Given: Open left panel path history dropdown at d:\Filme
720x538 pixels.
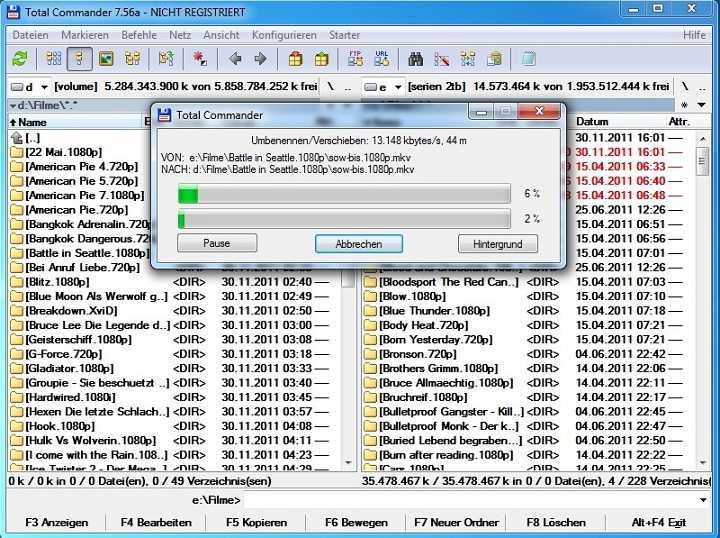Looking at the screenshot, I should [13, 106].
